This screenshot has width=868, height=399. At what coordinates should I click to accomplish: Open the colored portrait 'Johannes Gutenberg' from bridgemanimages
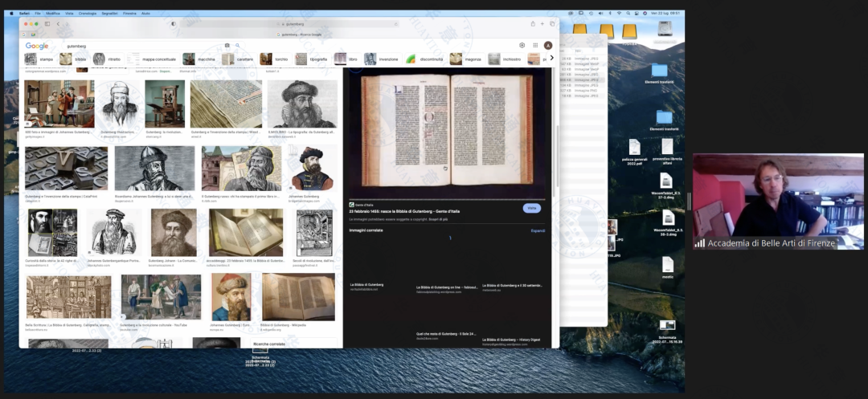311,168
